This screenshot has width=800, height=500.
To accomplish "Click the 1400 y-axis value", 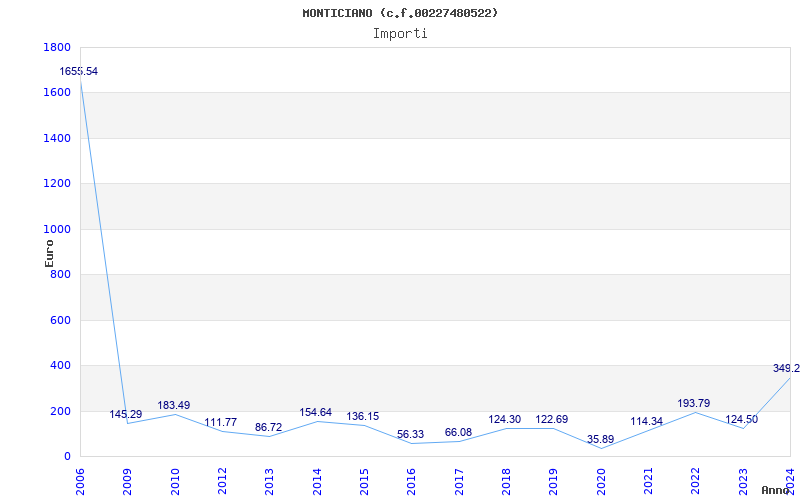I will [57, 138].
